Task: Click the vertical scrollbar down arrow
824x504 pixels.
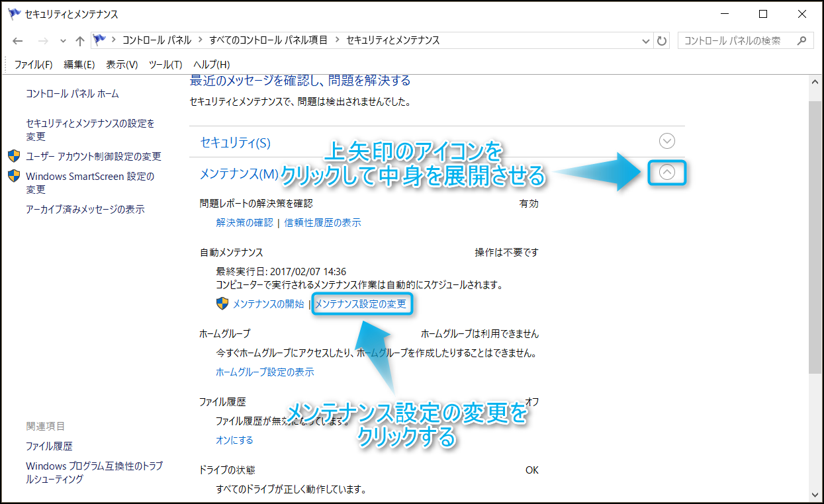Action: tap(814, 494)
